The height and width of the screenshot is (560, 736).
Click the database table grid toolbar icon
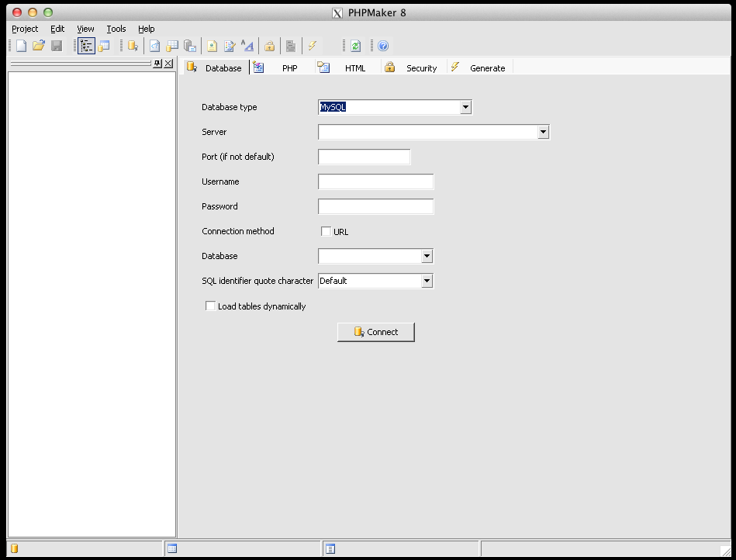(x=172, y=46)
